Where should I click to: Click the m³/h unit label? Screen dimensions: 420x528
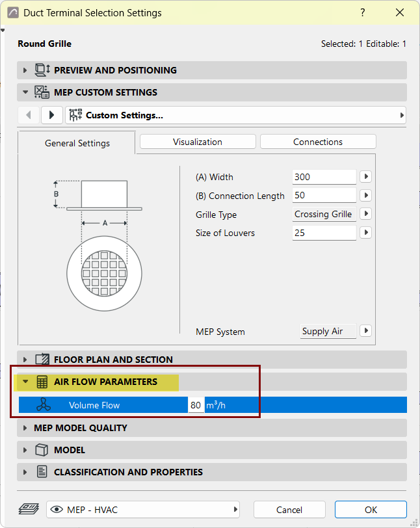pos(216,405)
